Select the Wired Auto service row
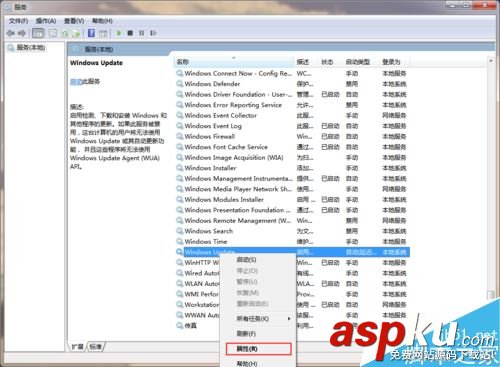 pos(202,273)
